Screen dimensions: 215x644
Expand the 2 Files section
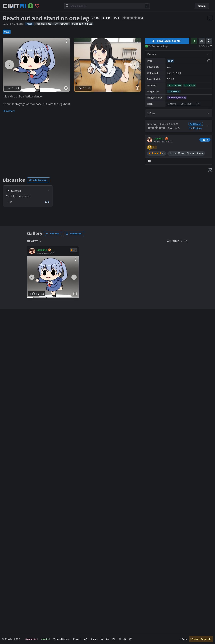(x=179, y=114)
